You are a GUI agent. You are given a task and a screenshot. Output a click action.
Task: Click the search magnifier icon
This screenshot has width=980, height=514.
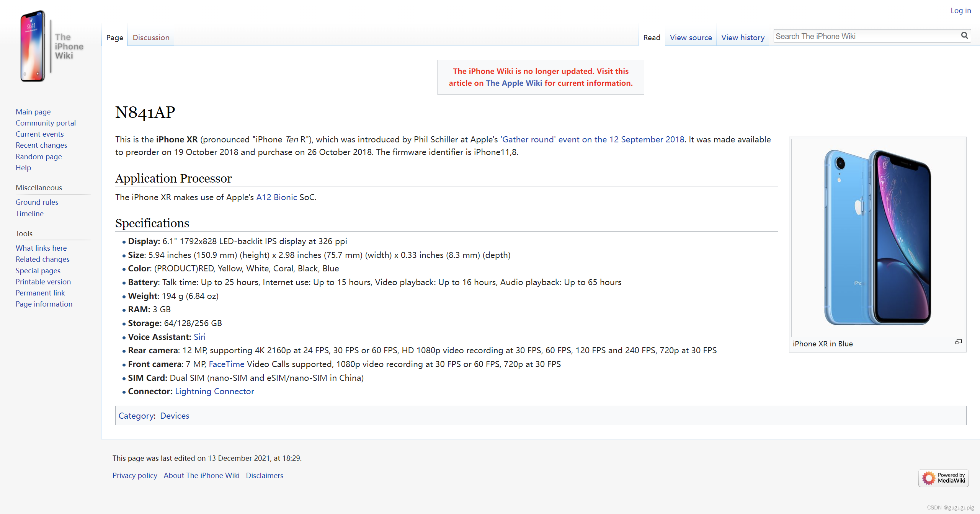pos(964,36)
